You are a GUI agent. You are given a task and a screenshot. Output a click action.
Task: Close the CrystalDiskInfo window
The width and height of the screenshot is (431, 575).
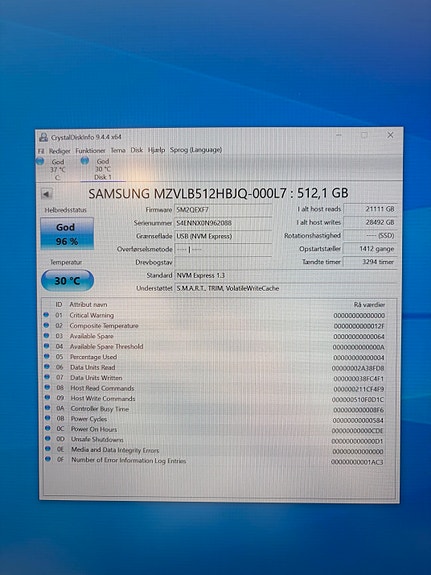tap(390, 135)
